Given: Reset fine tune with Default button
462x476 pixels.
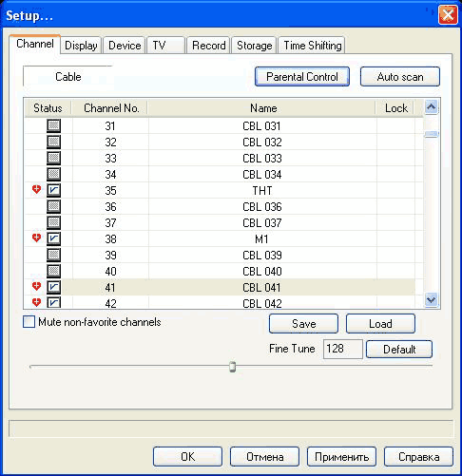Looking at the screenshot, I should tap(399, 350).
